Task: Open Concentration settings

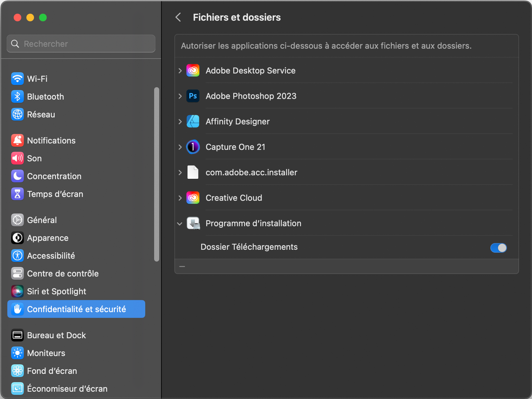Action: coord(76,176)
